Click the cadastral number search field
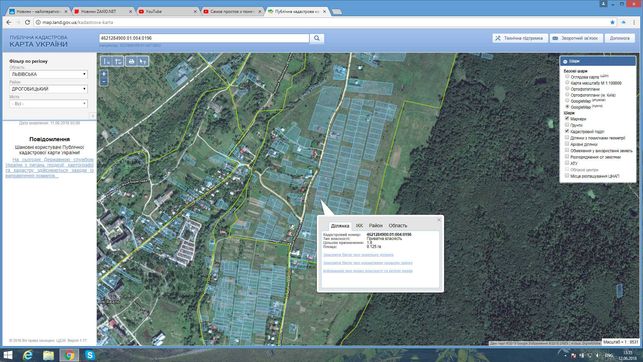This screenshot has width=643, height=362. [x=204, y=38]
